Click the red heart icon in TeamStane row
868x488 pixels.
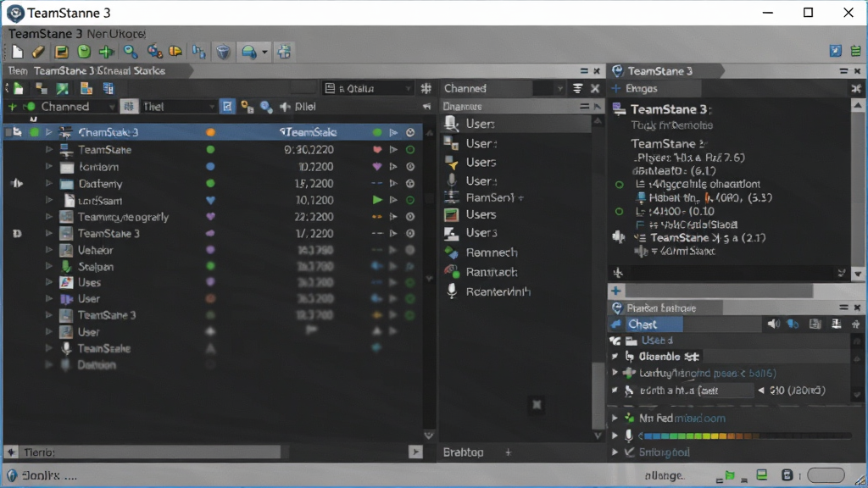coord(377,149)
